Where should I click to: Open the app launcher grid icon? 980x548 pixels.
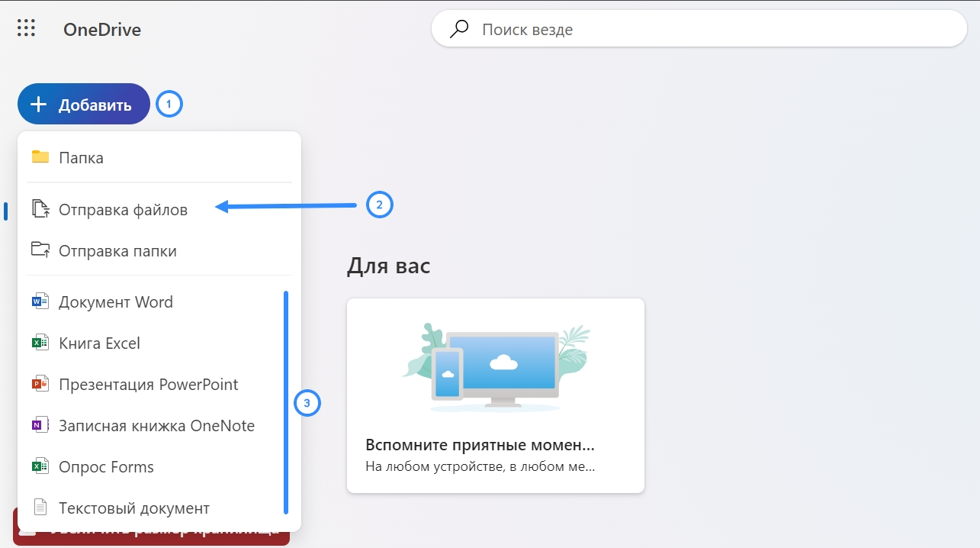pyautogui.click(x=26, y=29)
